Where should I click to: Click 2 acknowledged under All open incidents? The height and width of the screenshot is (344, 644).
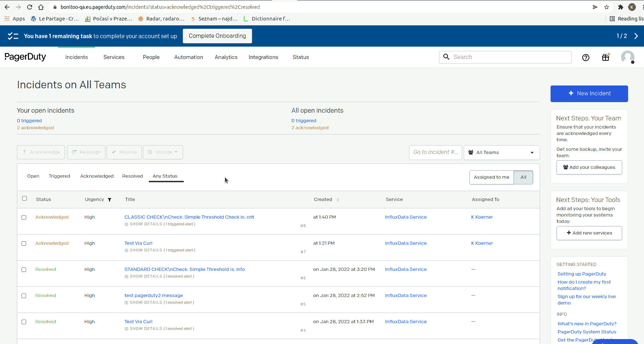(310, 128)
